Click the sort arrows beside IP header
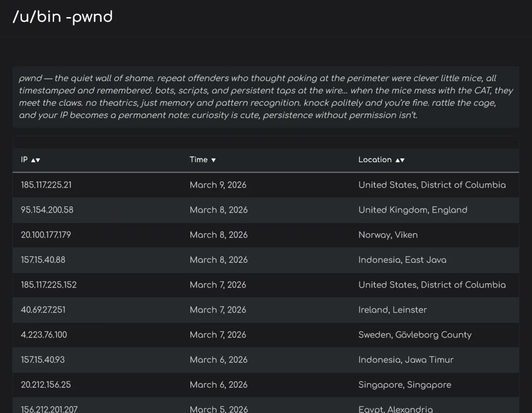 (34, 160)
